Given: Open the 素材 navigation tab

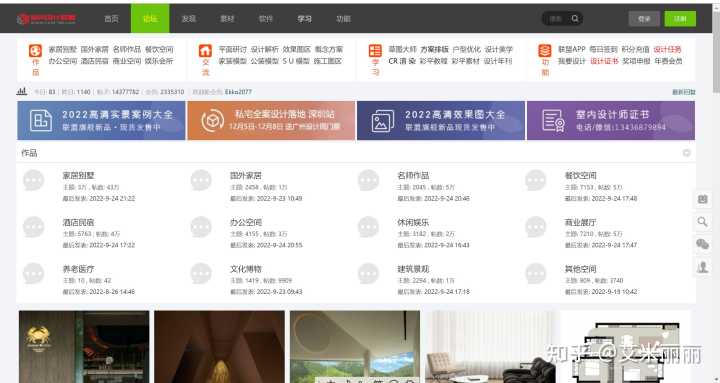Looking at the screenshot, I should tap(227, 19).
